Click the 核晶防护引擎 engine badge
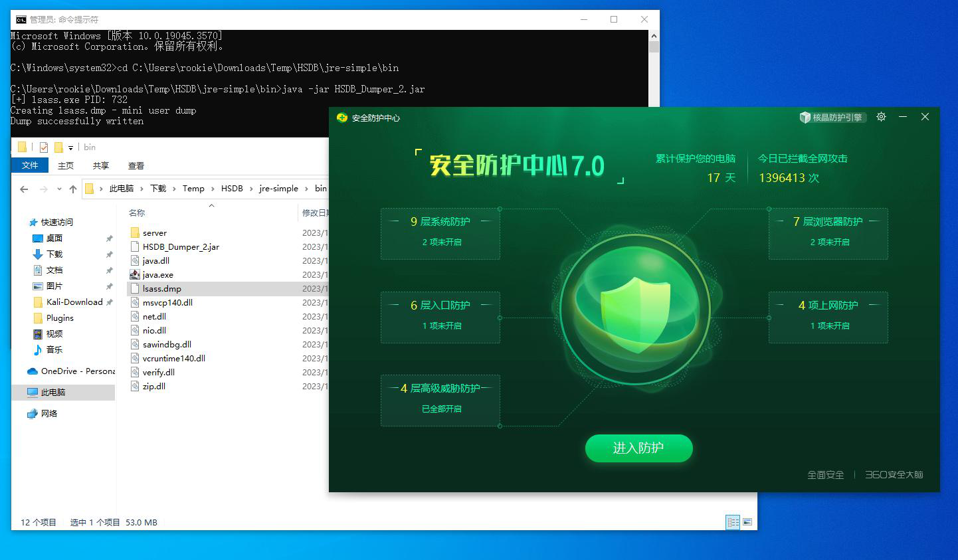The height and width of the screenshot is (560, 958). point(833,118)
